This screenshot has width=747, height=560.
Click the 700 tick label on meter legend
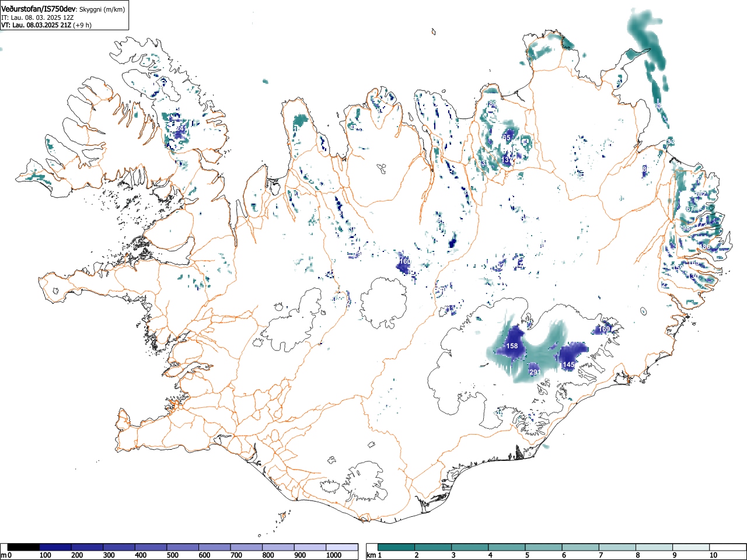[x=236, y=555]
